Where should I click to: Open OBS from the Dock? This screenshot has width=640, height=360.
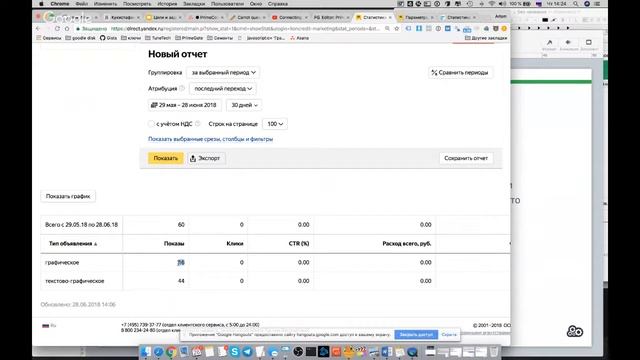point(298,351)
